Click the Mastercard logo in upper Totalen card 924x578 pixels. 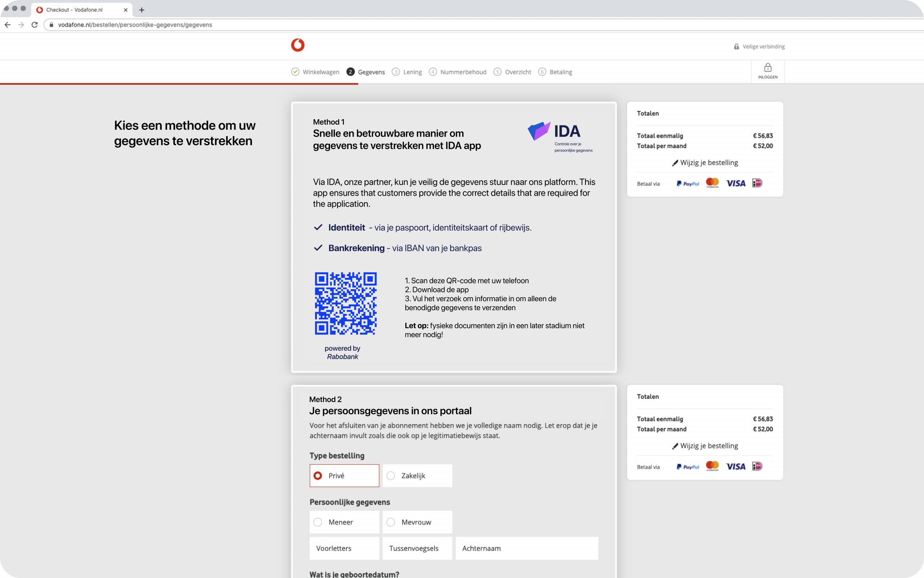point(712,183)
